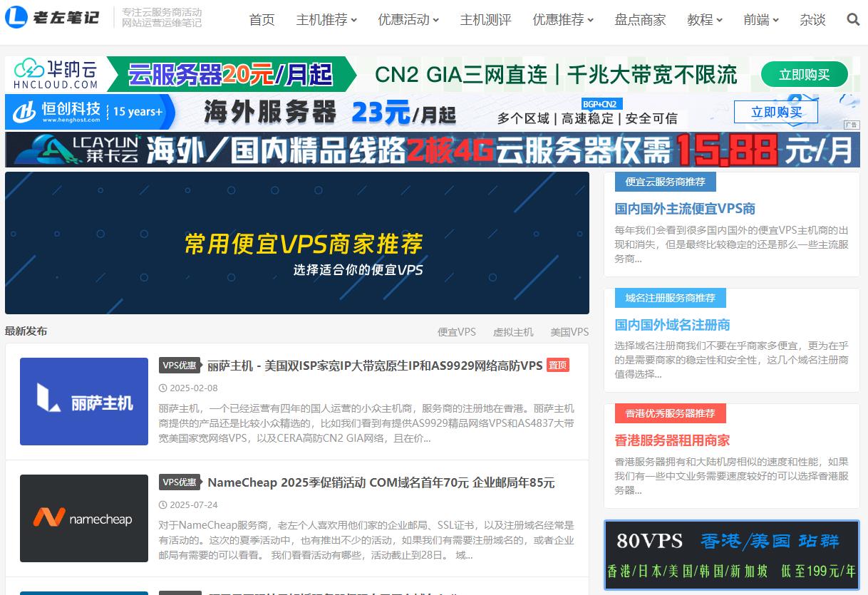Select the 便宜VPS filter tab
This screenshot has height=595, width=868.
[457, 332]
